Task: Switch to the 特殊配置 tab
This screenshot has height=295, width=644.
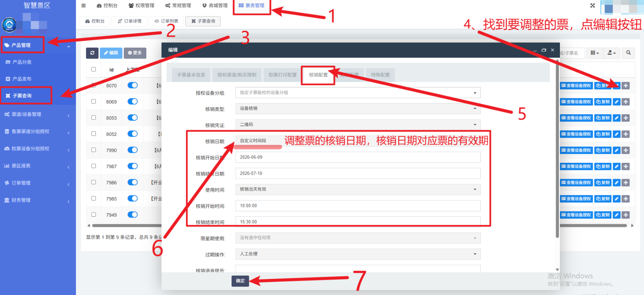Action: [x=380, y=75]
